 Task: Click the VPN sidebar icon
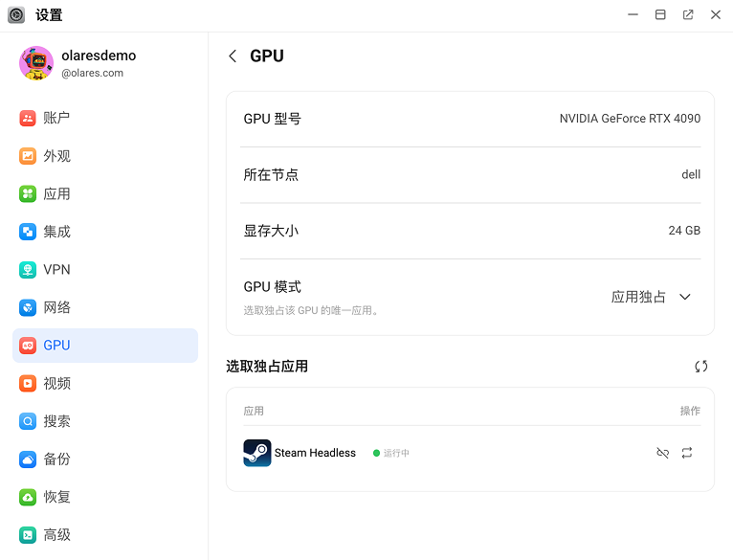pos(28,270)
